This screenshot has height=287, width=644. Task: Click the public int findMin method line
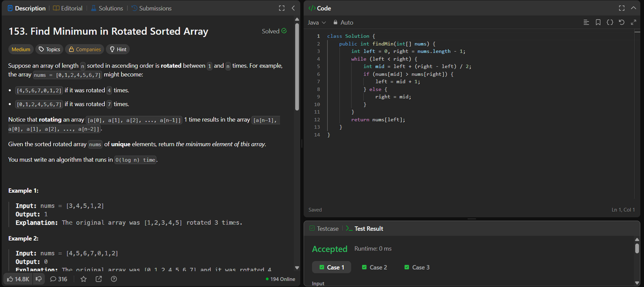click(x=387, y=43)
